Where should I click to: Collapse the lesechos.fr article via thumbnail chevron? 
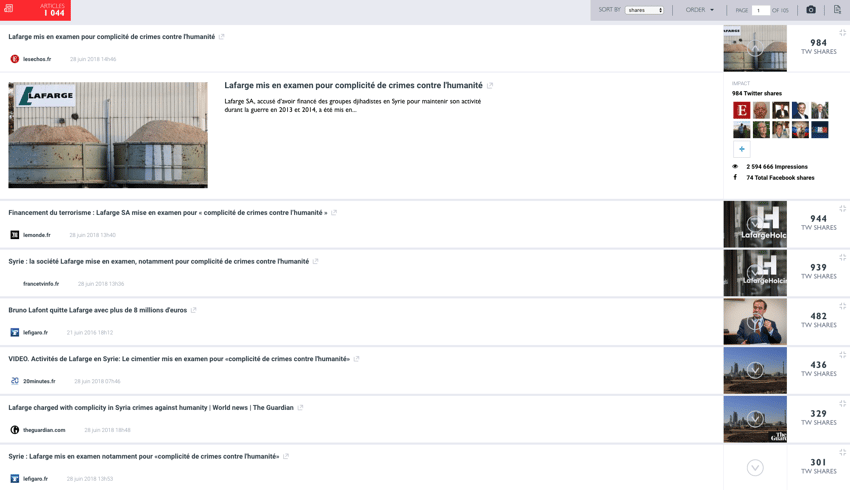tap(755, 49)
